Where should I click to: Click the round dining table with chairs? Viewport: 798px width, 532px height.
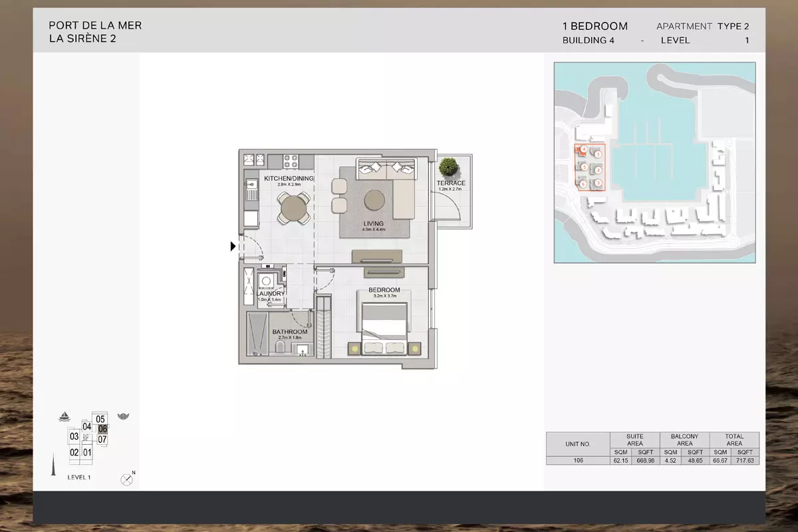point(293,208)
